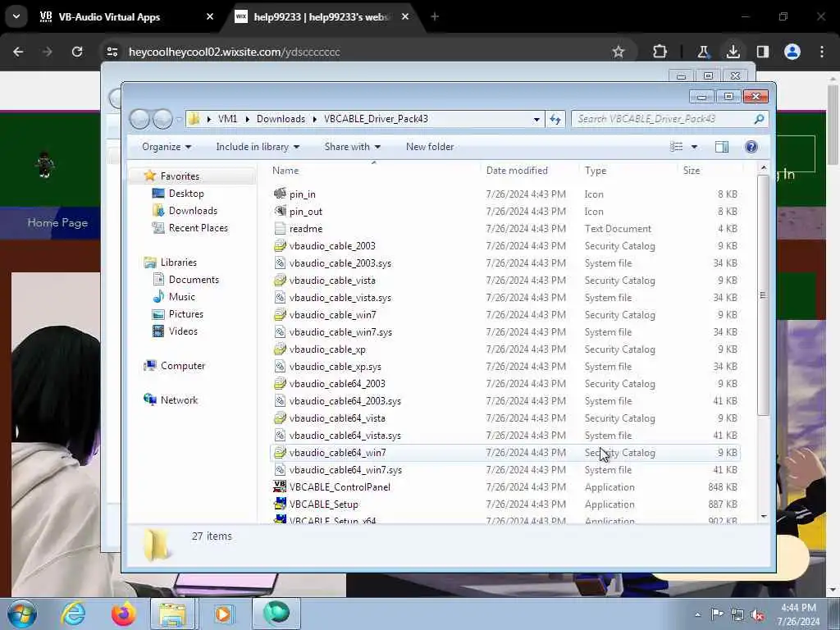Select the pin_out icon file
The height and width of the screenshot is (630, 840).
pyautogui.click(x=505, y=211)
